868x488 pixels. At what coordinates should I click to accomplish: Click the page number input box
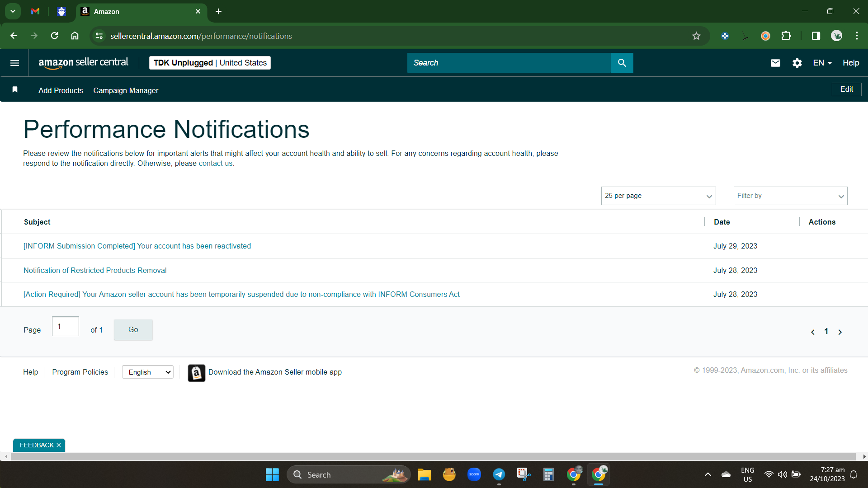pyautogui.click(x=66, y=327)
